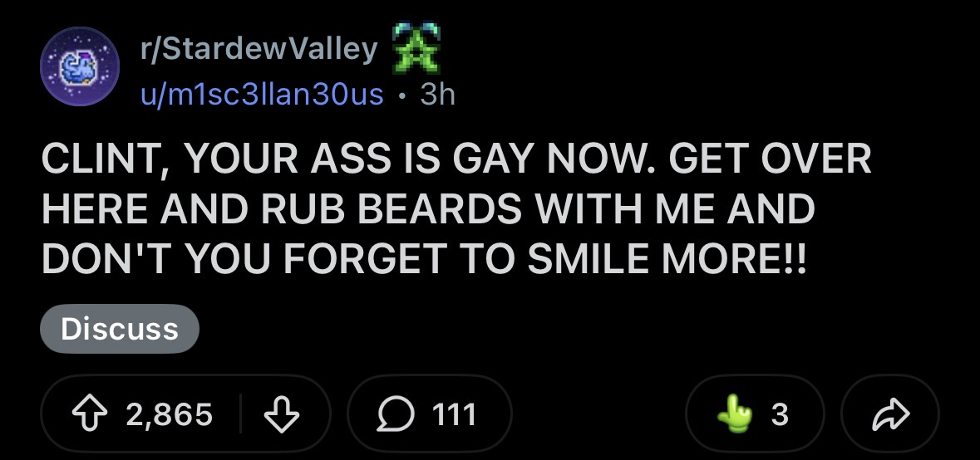
Task: Click the divider between vote arrows
Action: [241, 414]
